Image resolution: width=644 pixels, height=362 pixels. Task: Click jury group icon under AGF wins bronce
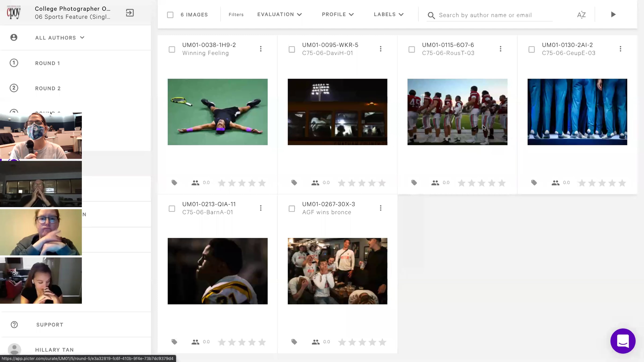316,342
